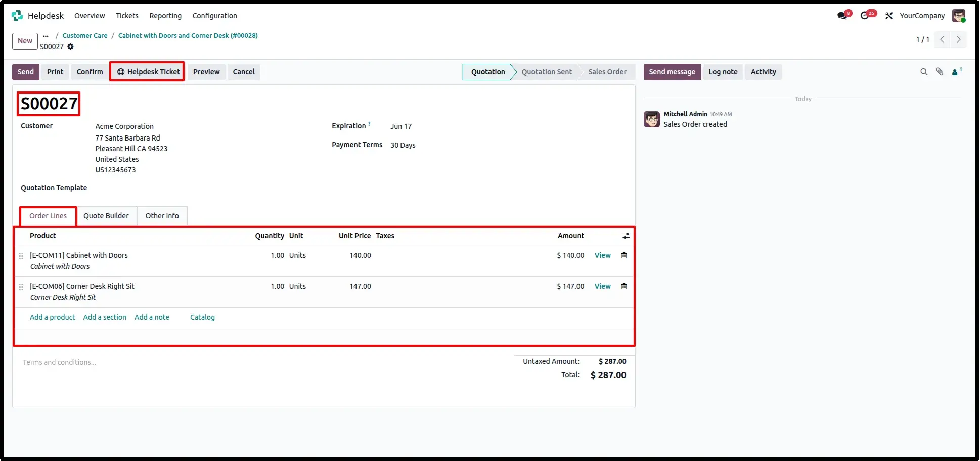This screenshot has width=980, height=461.
Task: Open the Helpdesk app logo icon
Action: pyautogui.click(x=17, y=16)
